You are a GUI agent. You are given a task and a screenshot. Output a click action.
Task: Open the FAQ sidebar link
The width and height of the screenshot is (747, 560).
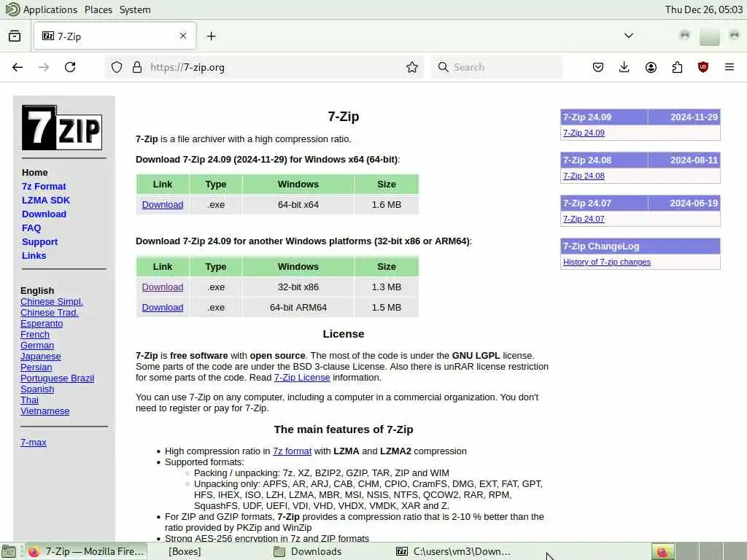click(31, 227)
